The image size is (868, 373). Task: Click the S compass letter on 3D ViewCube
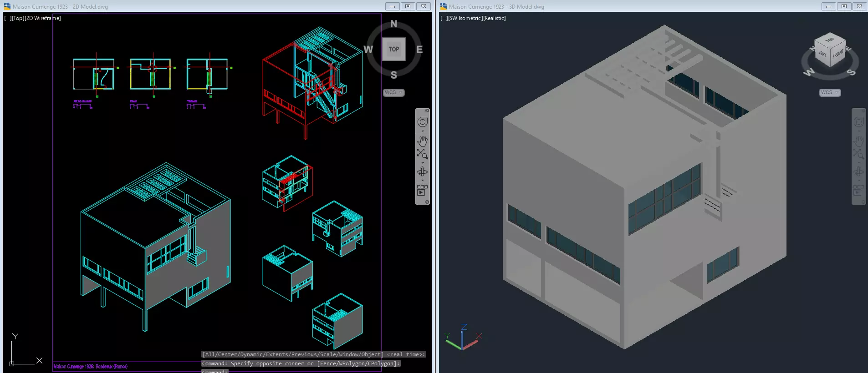(851, 72)
